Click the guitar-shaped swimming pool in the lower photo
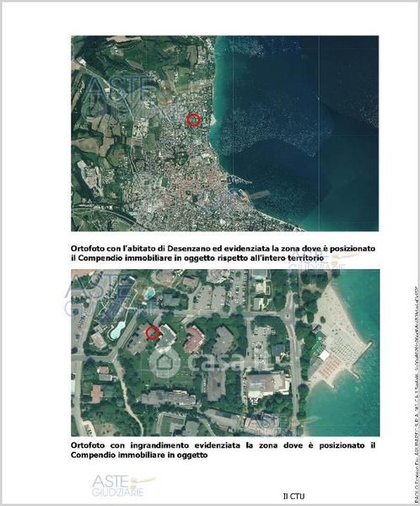 pos(118,330)
